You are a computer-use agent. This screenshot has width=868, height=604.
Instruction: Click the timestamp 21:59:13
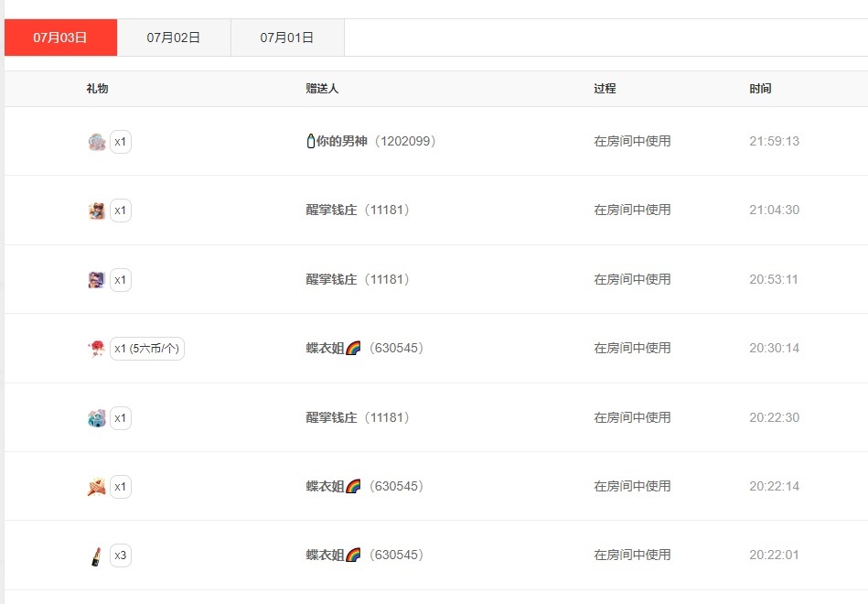coord(775,141)
